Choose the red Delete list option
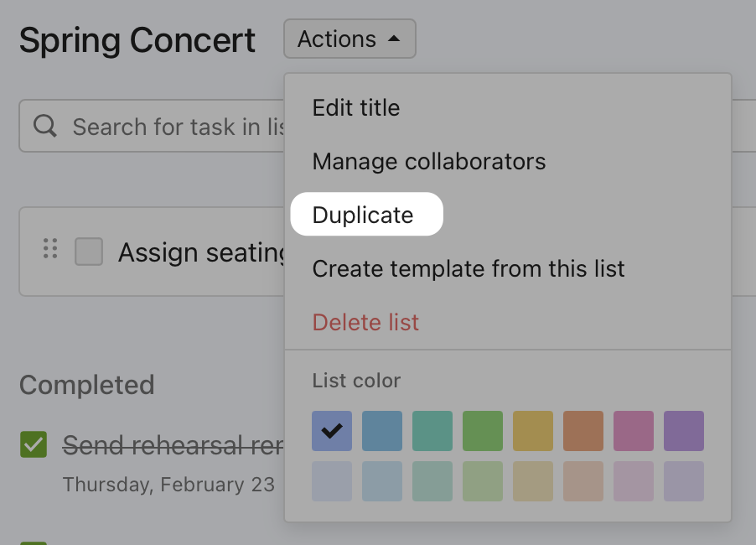Image resolution: width=756 pixels, height=545 pixels. pyautogui.click(x=365, y=323)
